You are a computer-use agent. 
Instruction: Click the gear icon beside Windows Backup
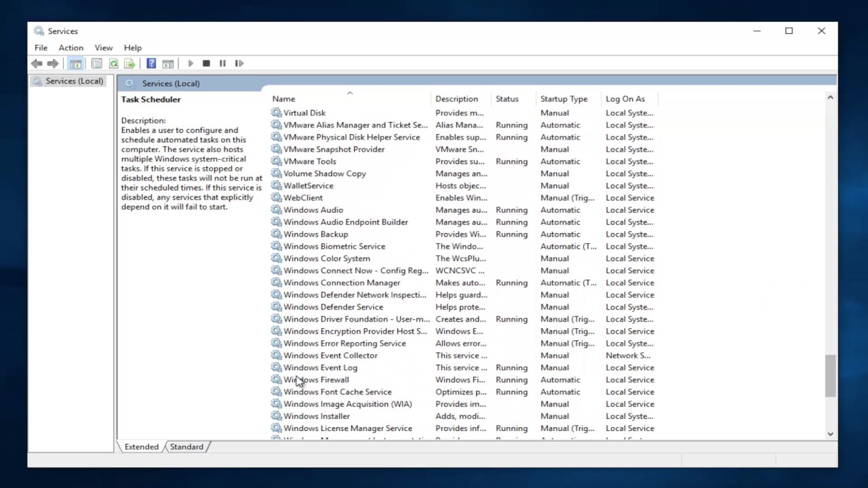(276, 235)
